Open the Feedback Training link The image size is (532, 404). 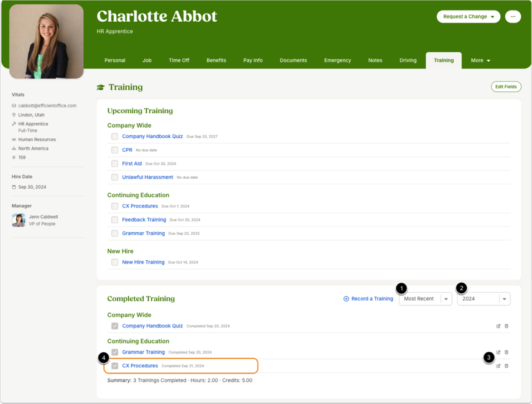[x=144, y=220]
